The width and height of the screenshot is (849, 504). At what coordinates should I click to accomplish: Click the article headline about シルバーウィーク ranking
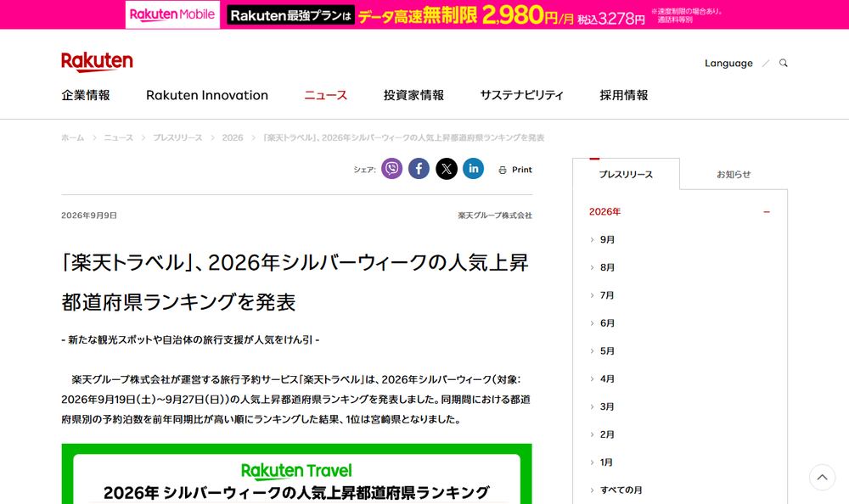tap(295, 283)
